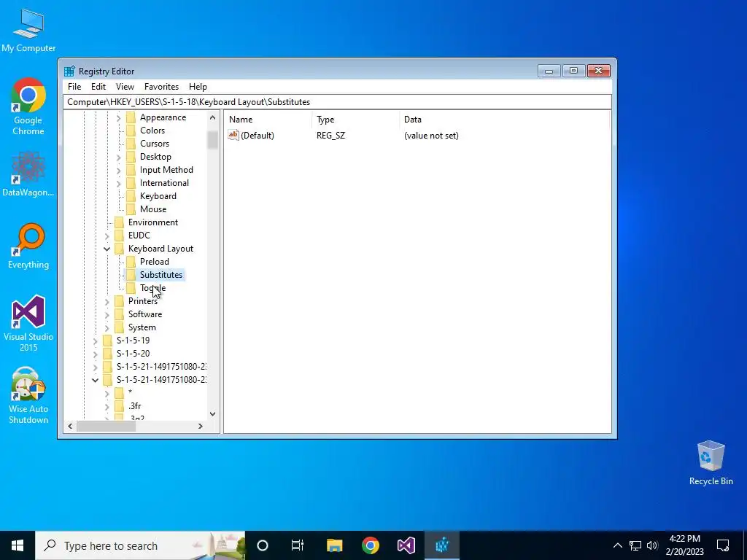This screenshot has height=560, width=747.
Task: Open Task View in the taskbar
Action: (x=298, y=545)
